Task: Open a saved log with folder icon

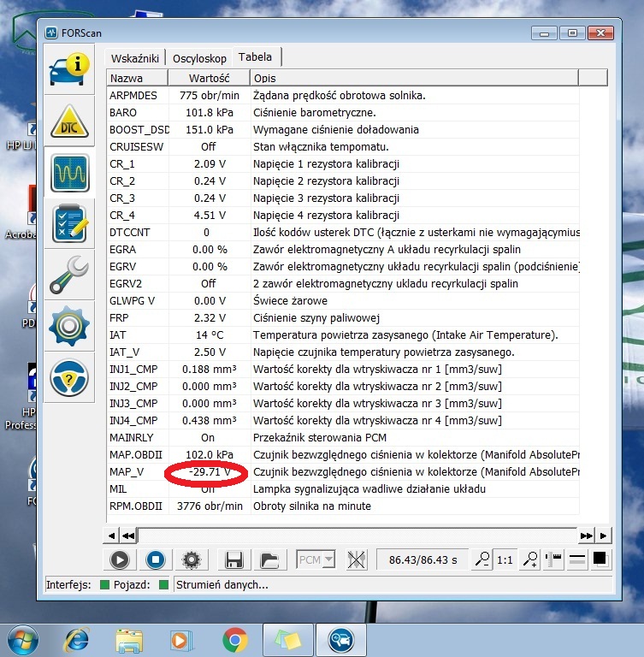Action: tap(270, 560)
